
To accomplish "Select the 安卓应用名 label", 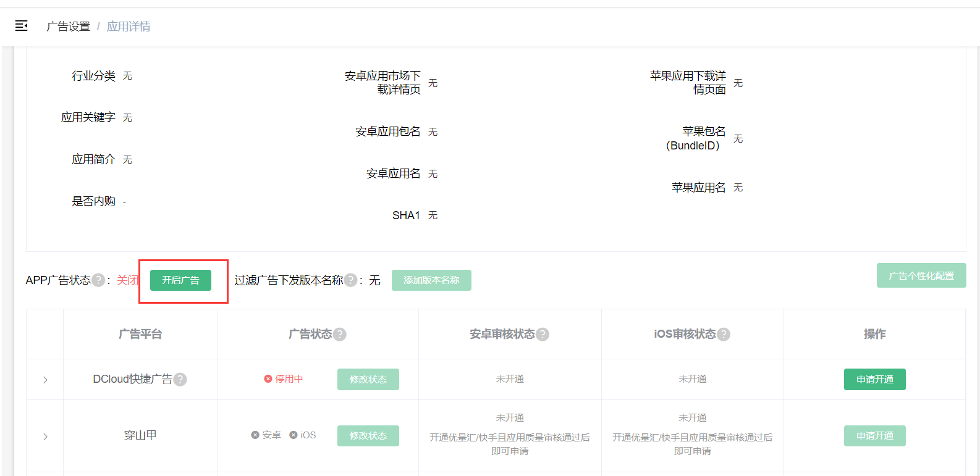I will click(x=394, y=173).
